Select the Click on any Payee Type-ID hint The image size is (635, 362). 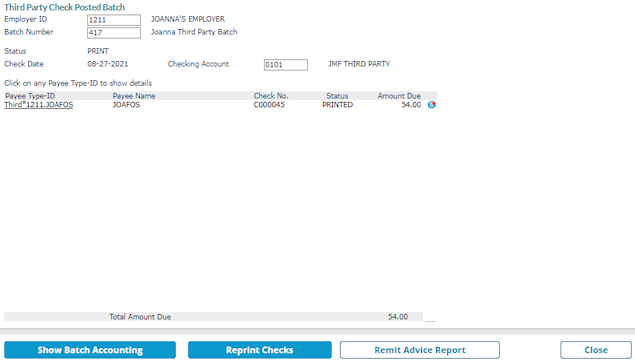coord(78,83)
